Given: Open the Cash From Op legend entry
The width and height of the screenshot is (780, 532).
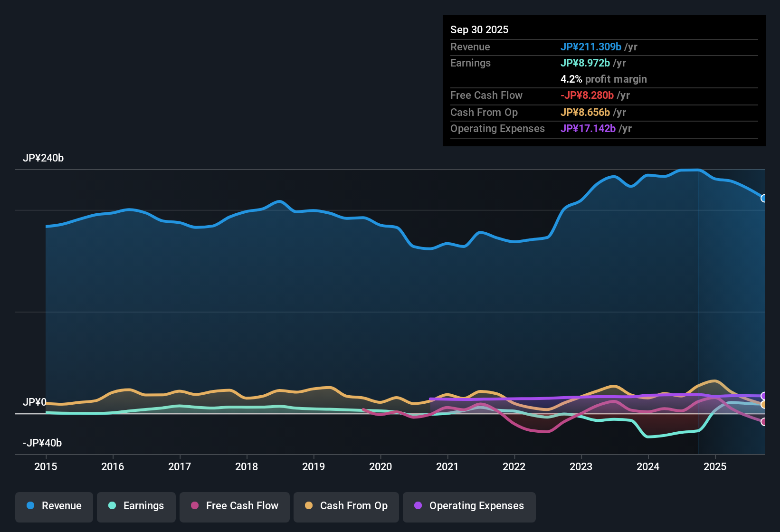Looking at the screenshot, I should 346,506.
